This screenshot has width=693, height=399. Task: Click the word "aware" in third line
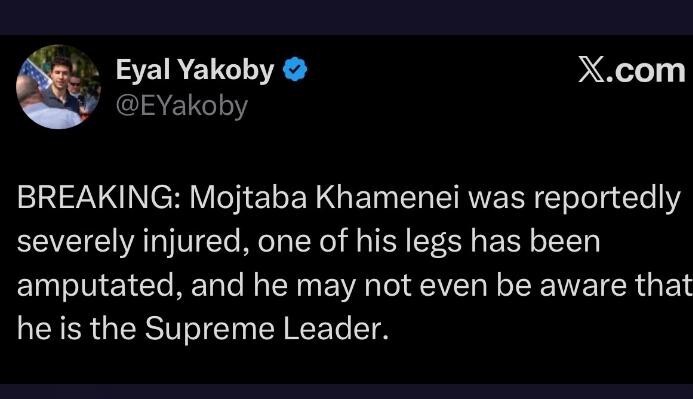(x=582, y=286)
